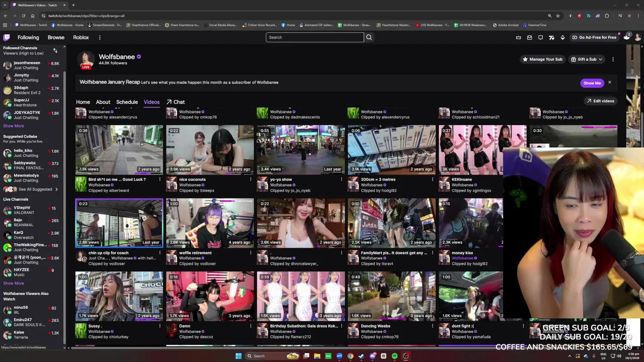Click the Show Me recap button
Screen dimensions: 644x362
(592, 83)
